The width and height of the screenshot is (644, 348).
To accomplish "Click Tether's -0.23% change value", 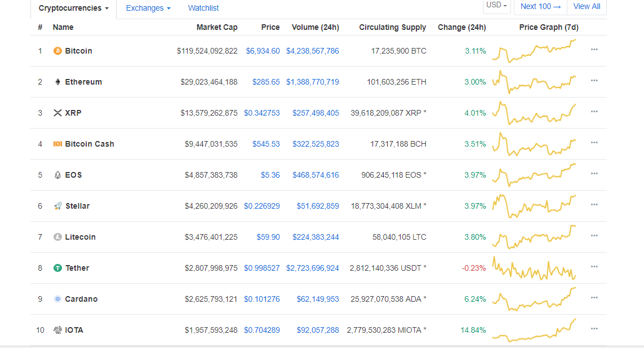I will [x=473, y=268].
